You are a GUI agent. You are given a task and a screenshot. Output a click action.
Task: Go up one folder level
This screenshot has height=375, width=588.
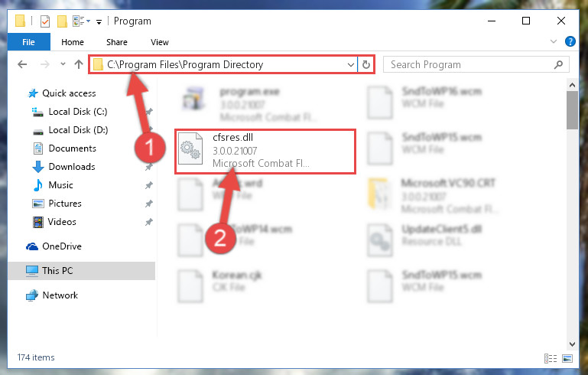(x=79, y=64)
